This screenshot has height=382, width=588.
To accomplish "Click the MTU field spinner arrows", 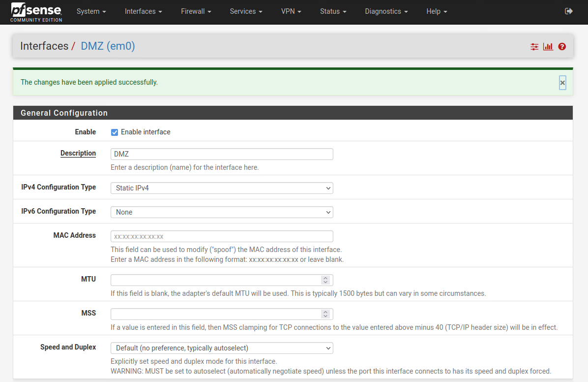I will pyautogui.click(x=325, y=280).
